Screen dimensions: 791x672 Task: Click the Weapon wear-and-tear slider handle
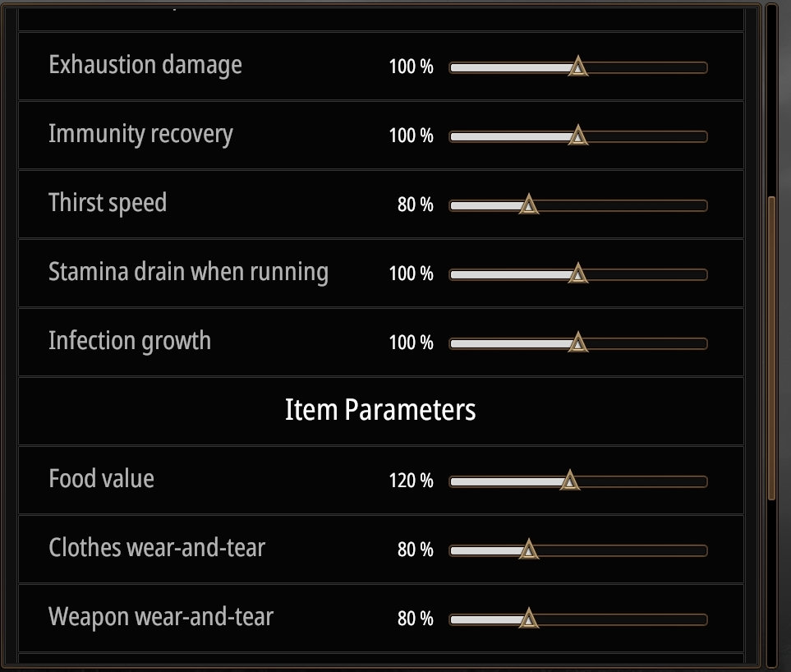[x=529, y=619]
